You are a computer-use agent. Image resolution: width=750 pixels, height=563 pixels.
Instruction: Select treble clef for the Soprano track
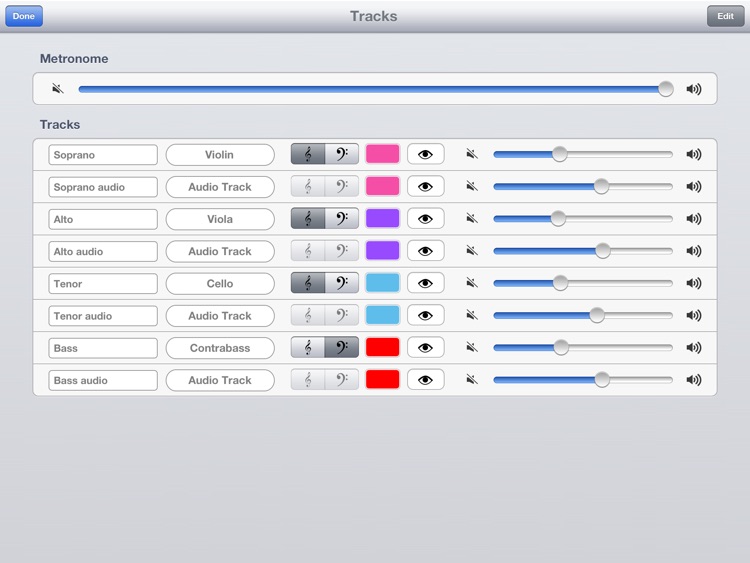tap(308, 154)
